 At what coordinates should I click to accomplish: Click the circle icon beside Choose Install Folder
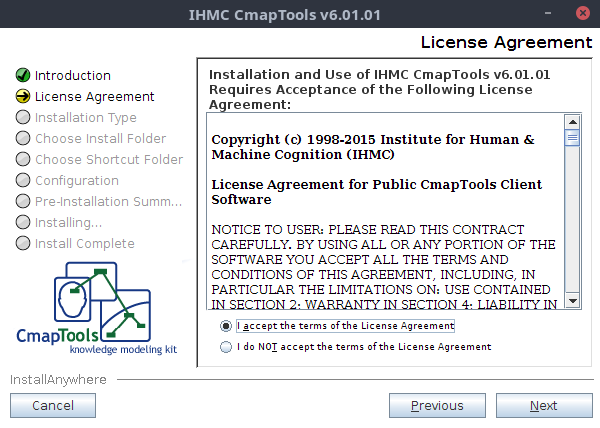(23, 139)
